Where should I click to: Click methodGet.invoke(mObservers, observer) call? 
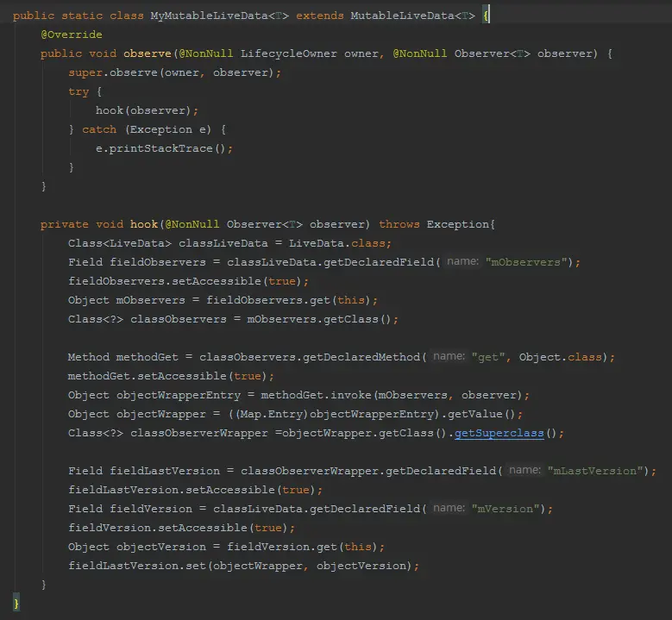[x=392, y=395]
